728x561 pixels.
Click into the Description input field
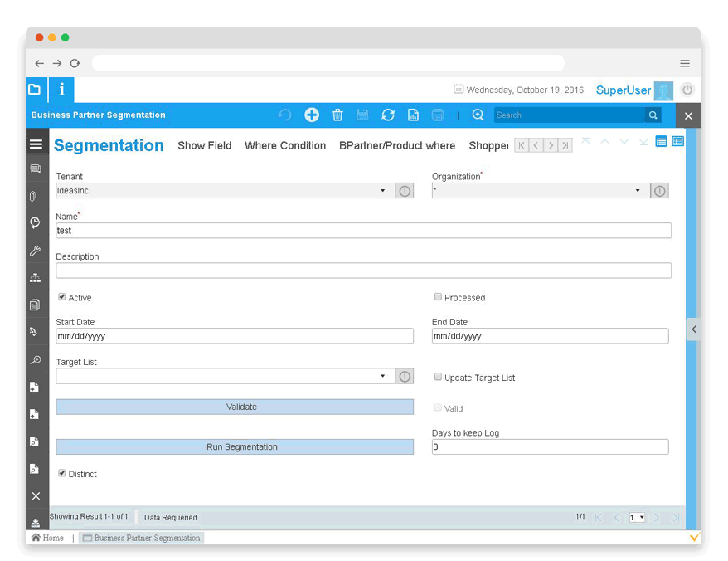point(363,271)
